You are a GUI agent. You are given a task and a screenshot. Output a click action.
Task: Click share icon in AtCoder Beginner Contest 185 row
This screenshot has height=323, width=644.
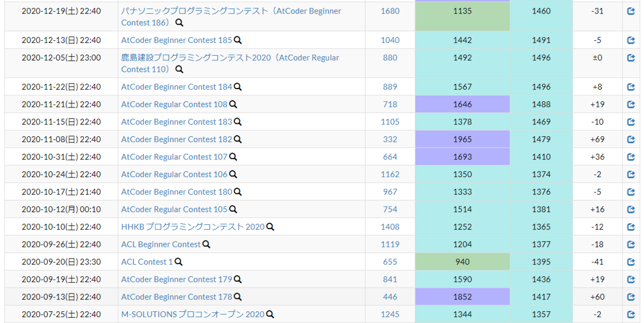[631, 40]
